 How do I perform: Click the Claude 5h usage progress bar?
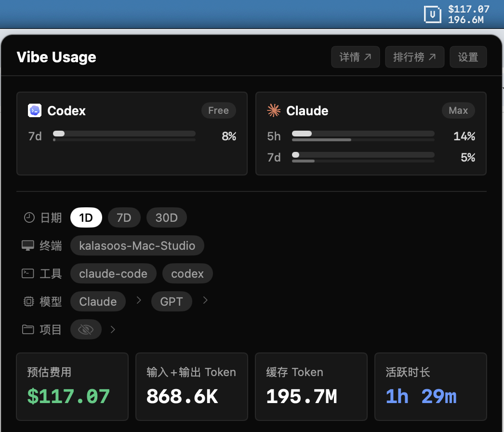[363, 135]
